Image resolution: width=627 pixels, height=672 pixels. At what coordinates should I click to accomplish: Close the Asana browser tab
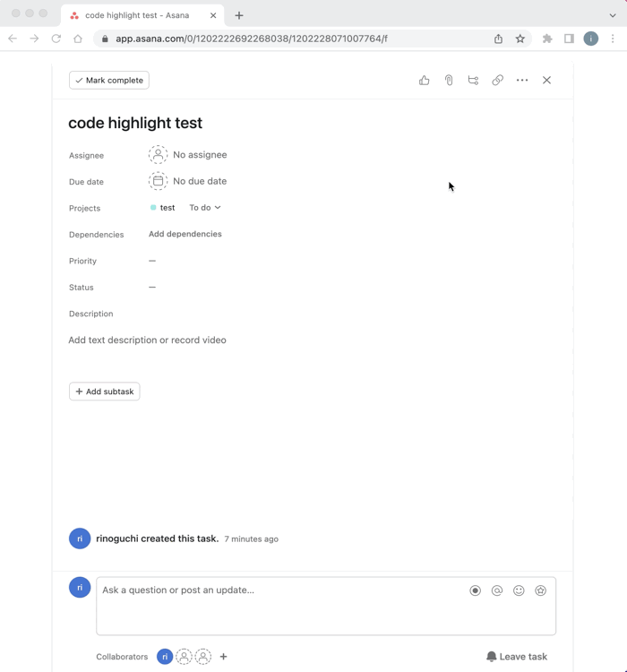coord(213,15)
